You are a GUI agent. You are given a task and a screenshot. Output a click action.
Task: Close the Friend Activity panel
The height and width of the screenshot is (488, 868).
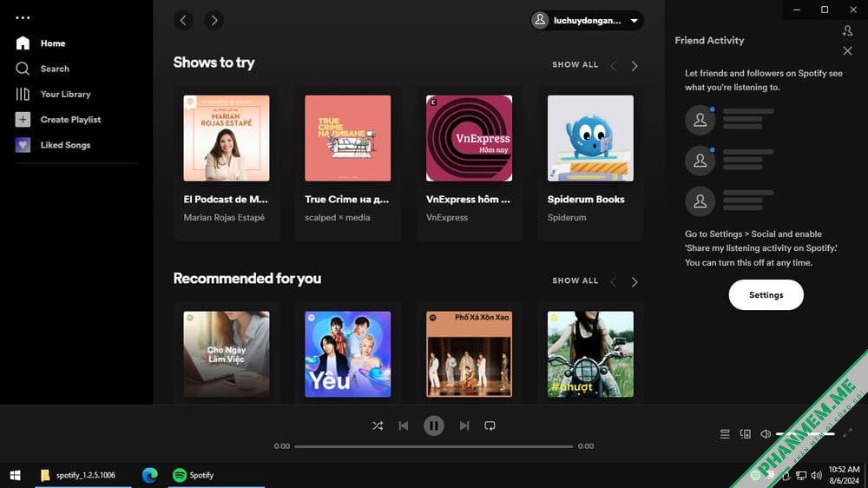[847, 51]
